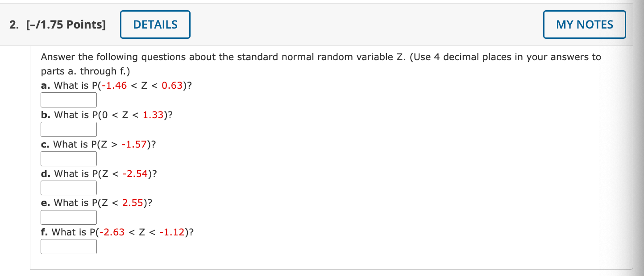Open the DETAILS panel for question 2
This screenshot has height=276, width=644.
155,25
